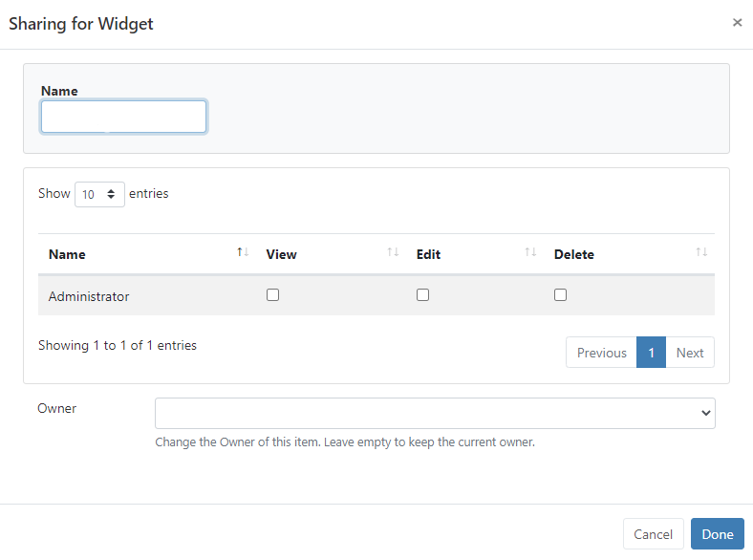Go to the Previous page
Image resolution: width=753 pixels, height=560 pixels.
coord(601,353)
